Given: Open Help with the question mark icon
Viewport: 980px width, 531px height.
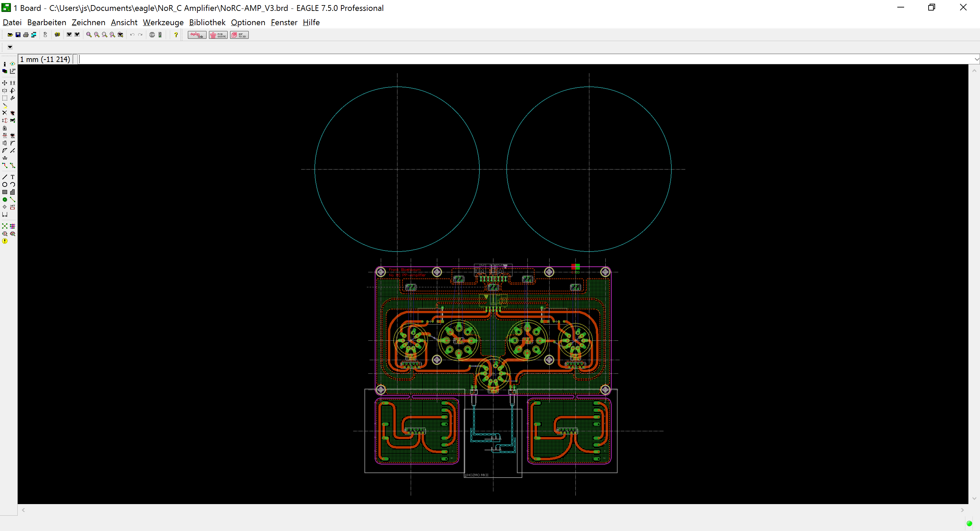Looking at the screenshot, I should (x=176, y=35).
